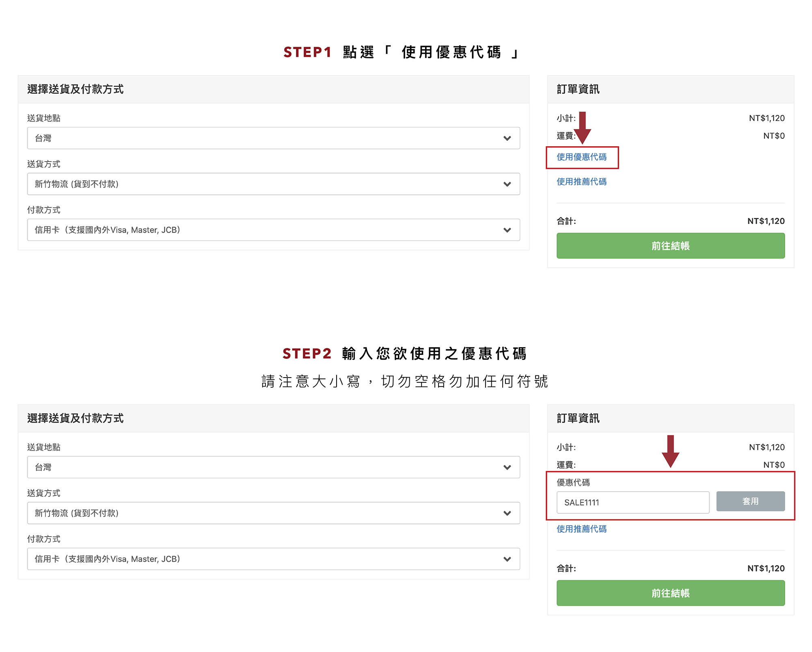Click chevron arrow of Step 2 台灣 selector

tap(507, 468)
